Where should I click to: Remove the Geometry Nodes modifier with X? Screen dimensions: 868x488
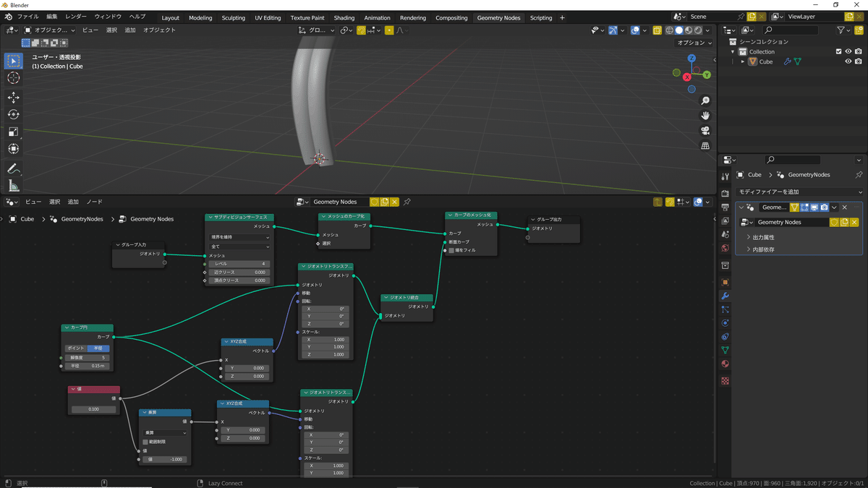point(844,207)
